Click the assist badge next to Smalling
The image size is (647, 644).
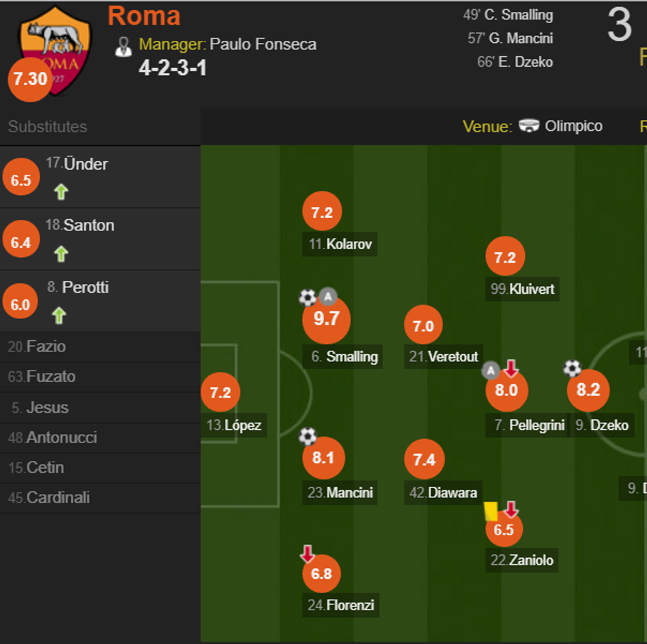click(328, 297)
